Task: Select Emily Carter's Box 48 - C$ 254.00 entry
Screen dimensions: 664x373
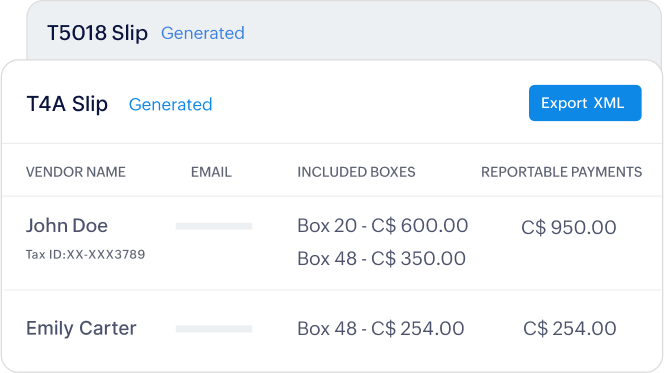Action: [x=380, y=329]
